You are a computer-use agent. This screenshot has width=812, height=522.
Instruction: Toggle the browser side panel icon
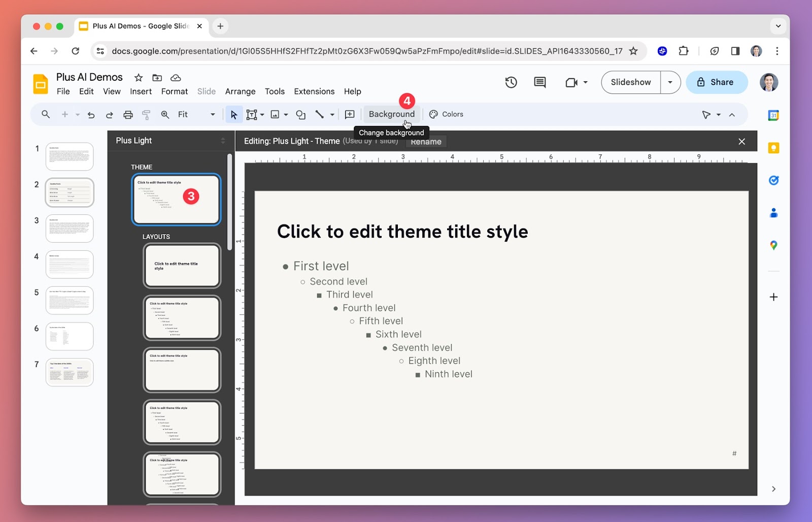[735, 51]
